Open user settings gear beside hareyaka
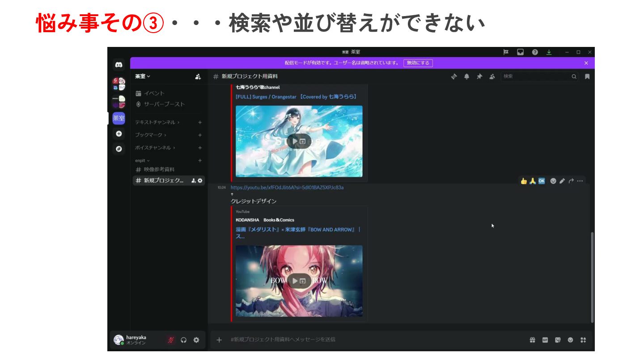 196,340
